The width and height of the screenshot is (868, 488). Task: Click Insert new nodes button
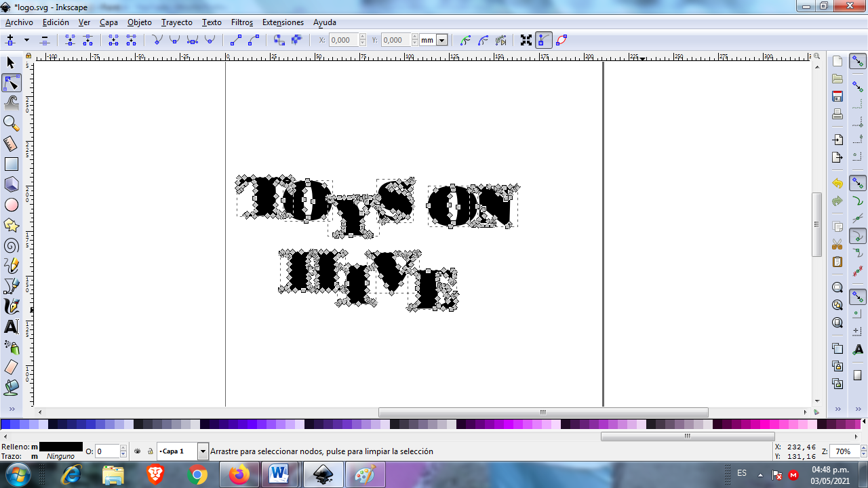coord(11,40)
